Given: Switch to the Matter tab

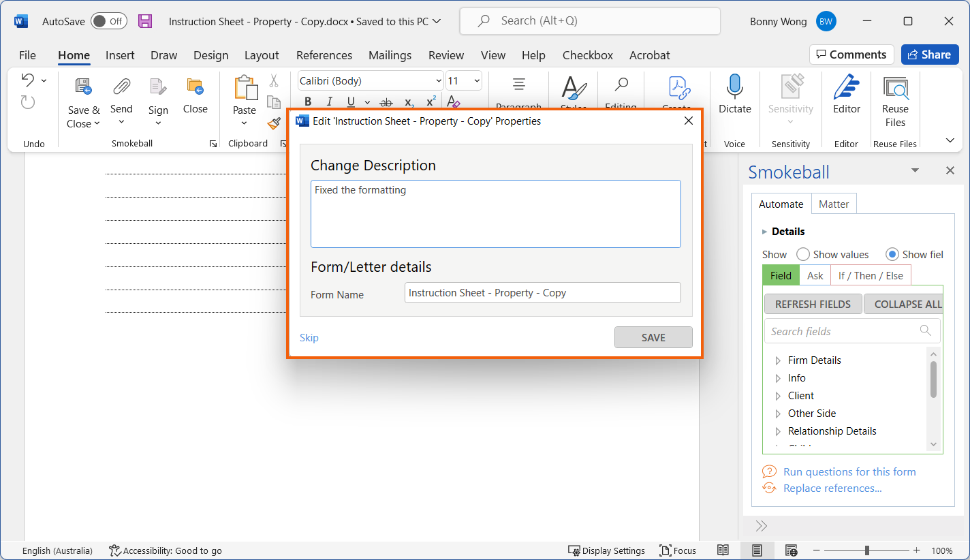Looking at the screenshot, I should click(834, 204).
